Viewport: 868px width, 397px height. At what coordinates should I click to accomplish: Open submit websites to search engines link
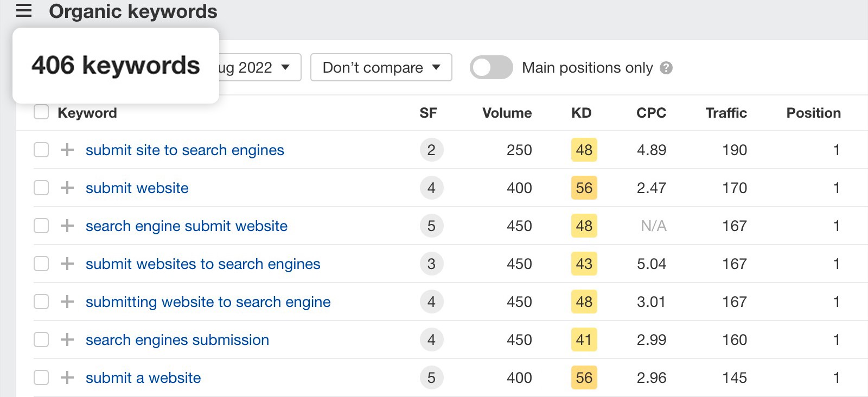point(203,264)
